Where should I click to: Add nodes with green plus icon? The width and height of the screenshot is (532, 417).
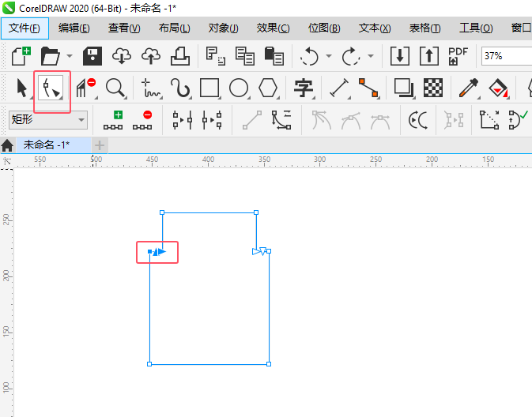point(113,120)
